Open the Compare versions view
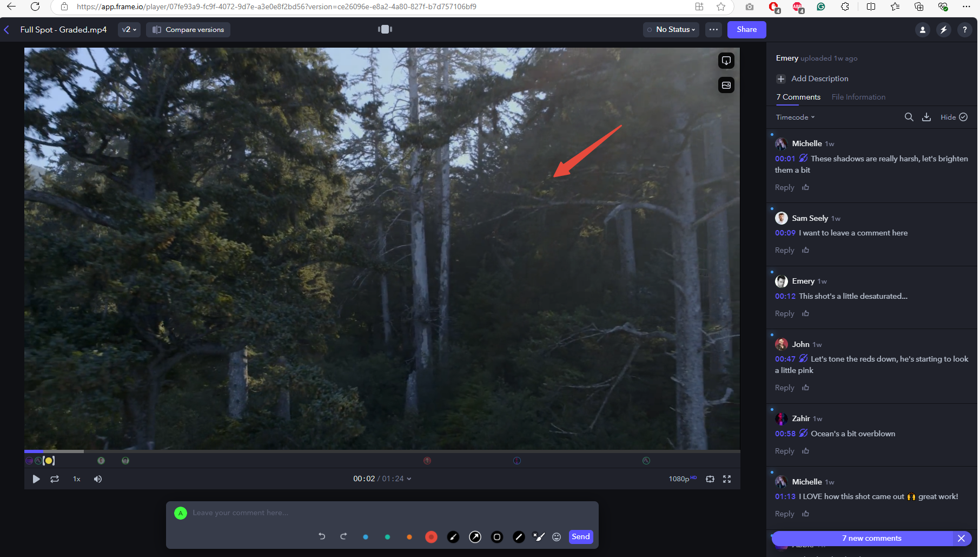 [188, 30]
